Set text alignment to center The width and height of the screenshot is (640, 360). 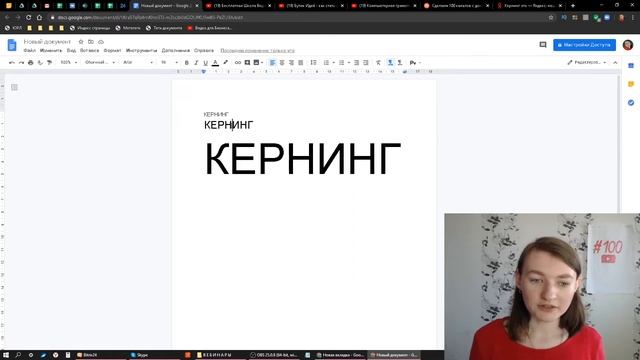[x=282, y=62]
